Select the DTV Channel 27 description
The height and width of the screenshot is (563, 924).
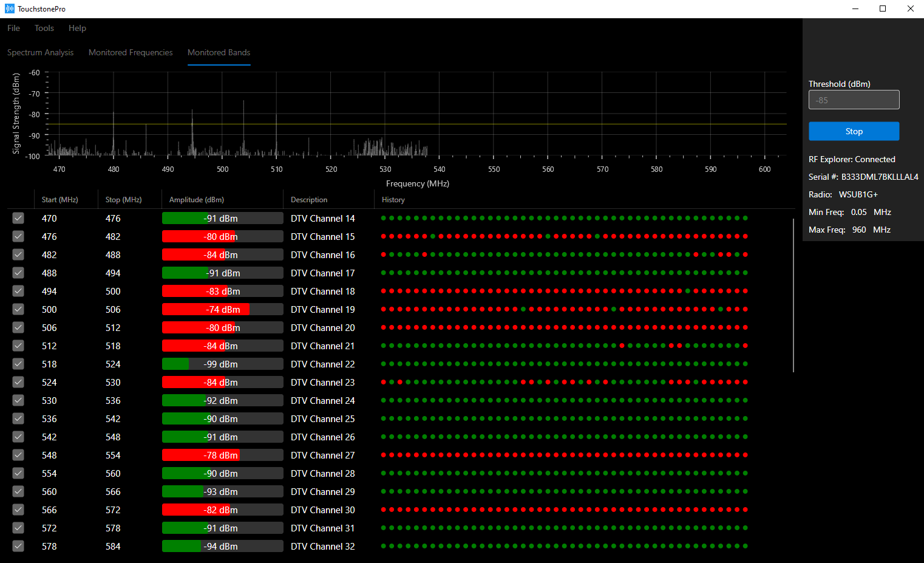(x=323, y=455)
